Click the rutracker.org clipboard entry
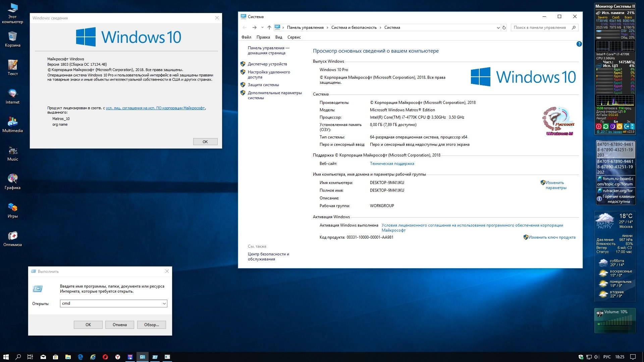The image size is (644, 362). click(615, 191)
